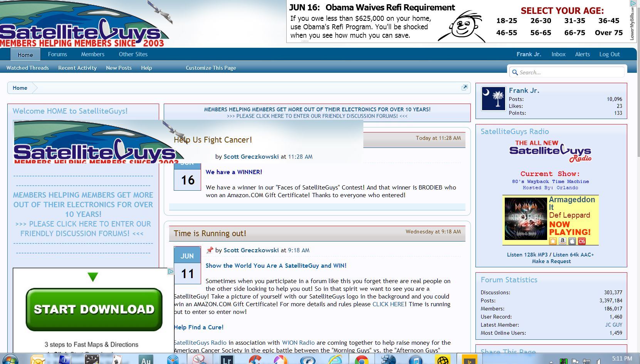Click the SatelliteGuys Radio logo in the sidebar
Viewport: 640px width, 364px height.
550,151
